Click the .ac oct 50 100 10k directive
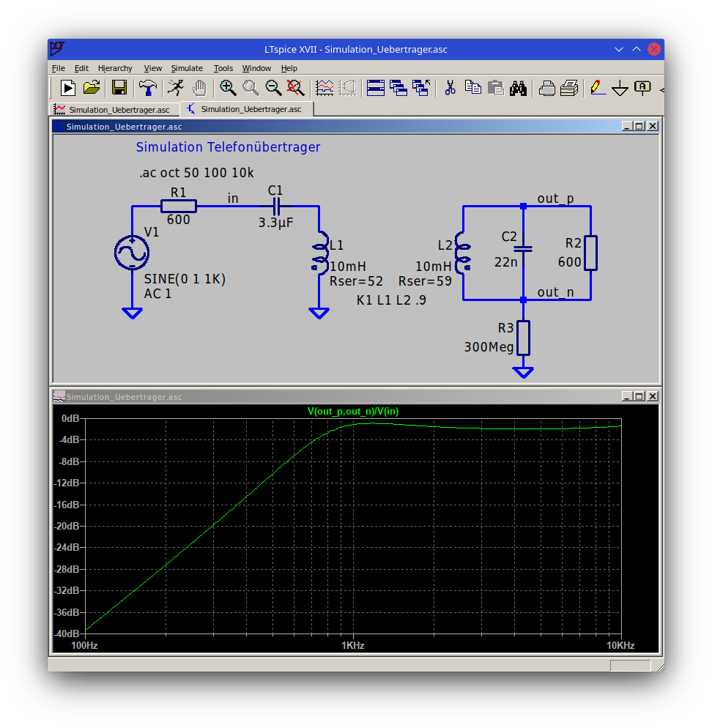The image size is (712, 728). point(196,173)
